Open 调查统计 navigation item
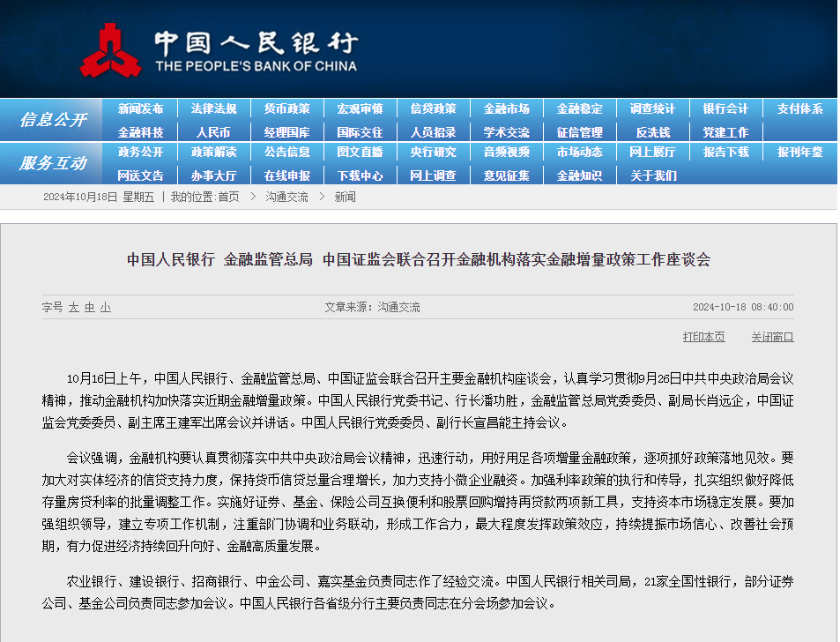This screenshot has width=840, height=642. (652, 108)
